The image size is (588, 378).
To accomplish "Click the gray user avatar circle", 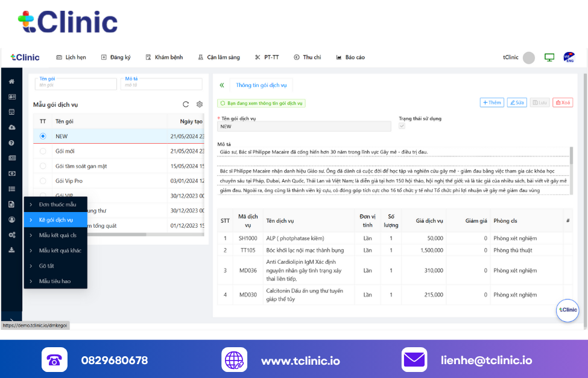I will coord(529,58).
